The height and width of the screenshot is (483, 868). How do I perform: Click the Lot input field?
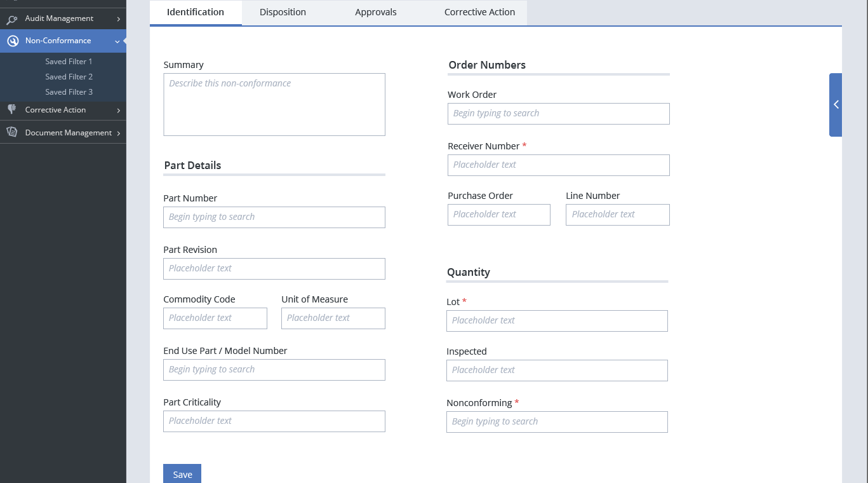557,321
